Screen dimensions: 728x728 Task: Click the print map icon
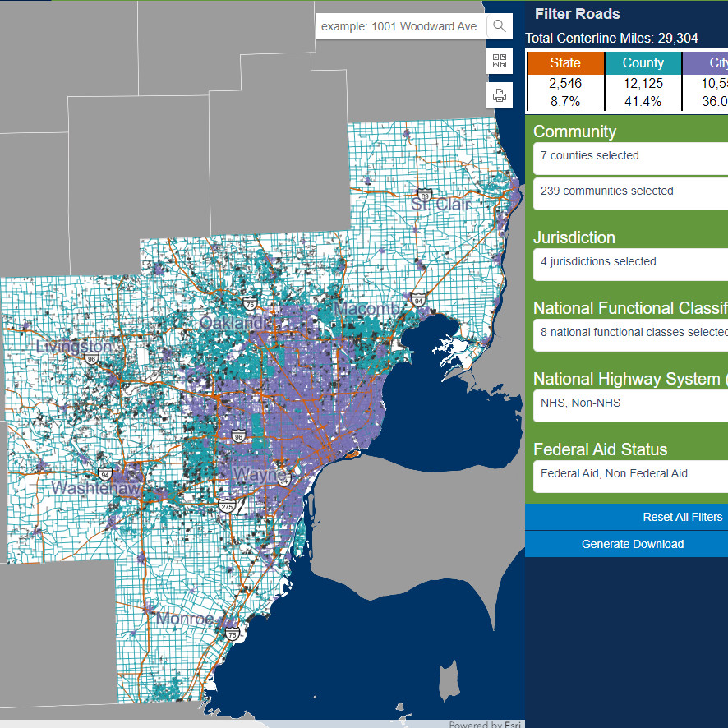[x=499, y=94]
